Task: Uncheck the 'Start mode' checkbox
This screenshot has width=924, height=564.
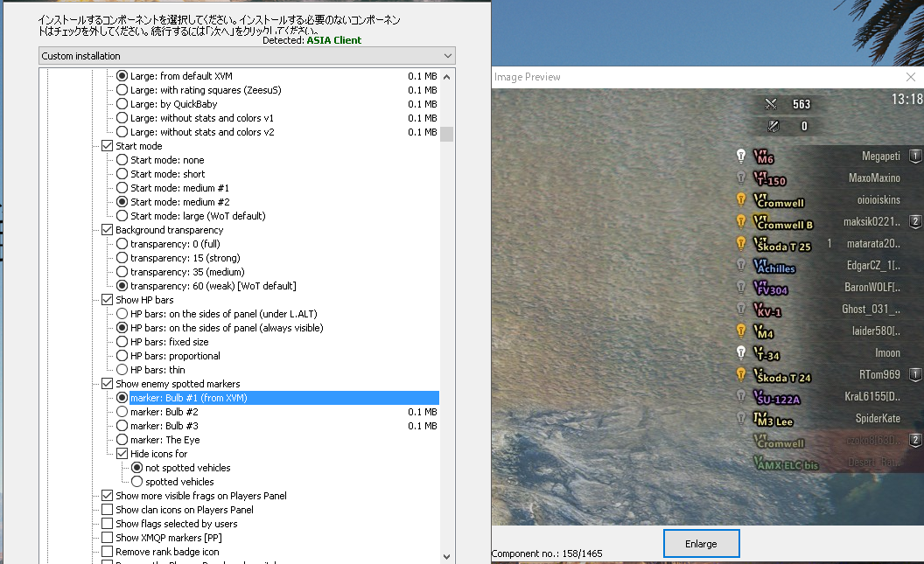Action: [108, 146]
